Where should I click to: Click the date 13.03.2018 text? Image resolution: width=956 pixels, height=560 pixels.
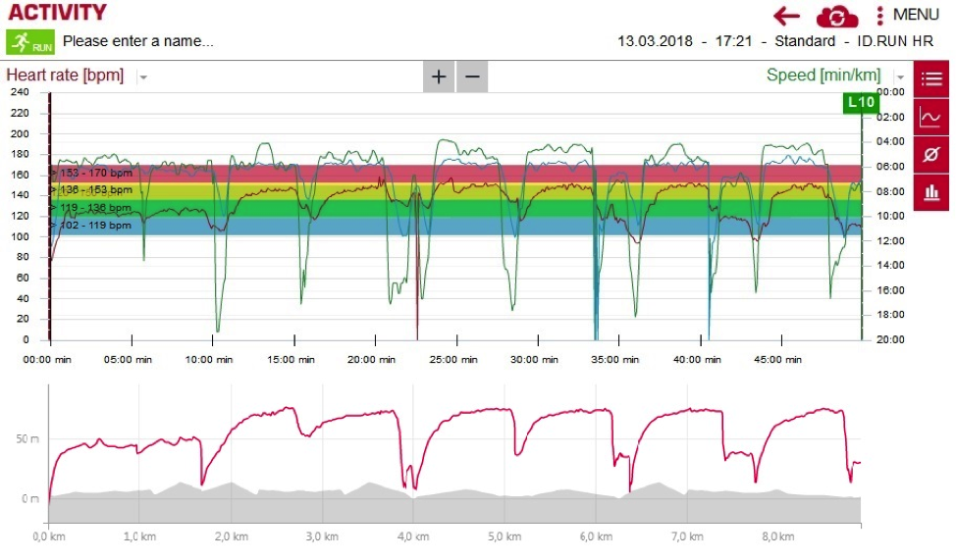tap(655, 41)
